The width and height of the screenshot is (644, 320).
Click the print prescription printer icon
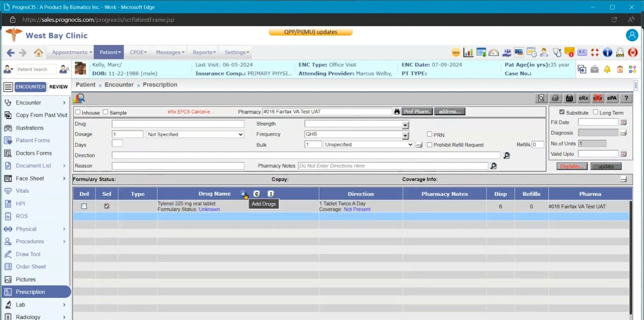point(556,98)
